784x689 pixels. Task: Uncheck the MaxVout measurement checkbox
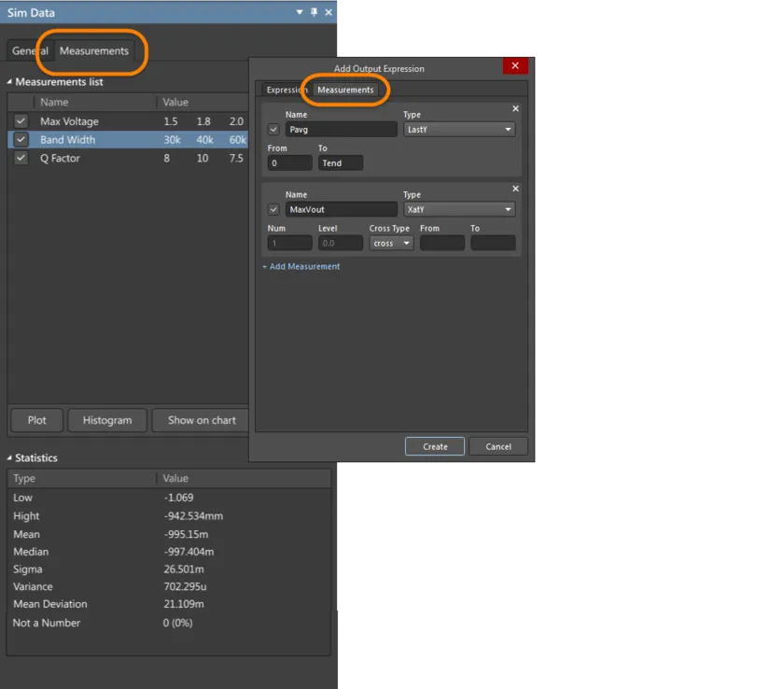(273, 209)
